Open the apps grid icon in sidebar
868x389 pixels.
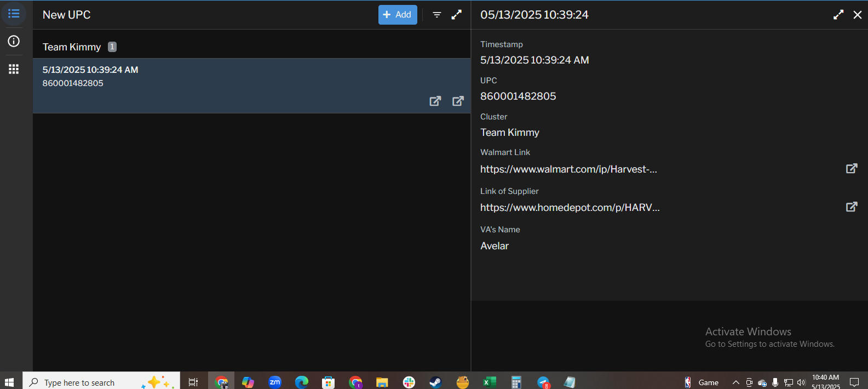click(x=14, y=69)
